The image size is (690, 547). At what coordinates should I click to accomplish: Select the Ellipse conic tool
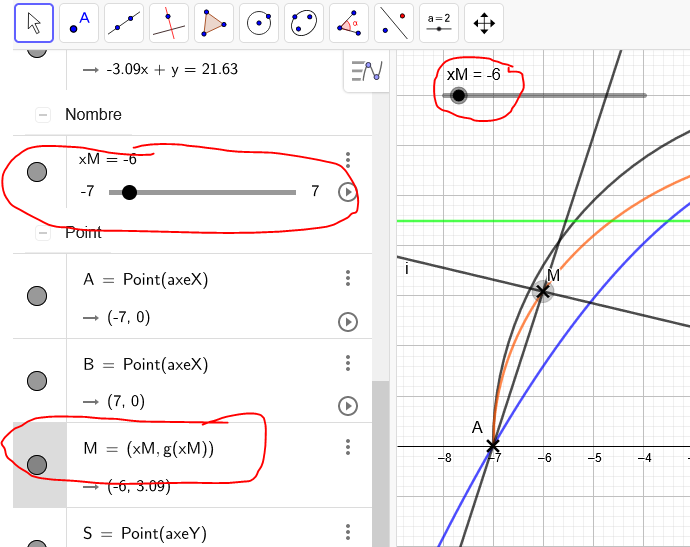304,23
